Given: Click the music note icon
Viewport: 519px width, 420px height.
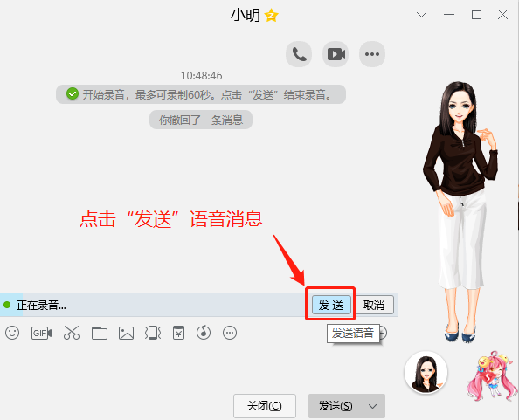Looking at the screenshot, I should [x=204, y=333].
